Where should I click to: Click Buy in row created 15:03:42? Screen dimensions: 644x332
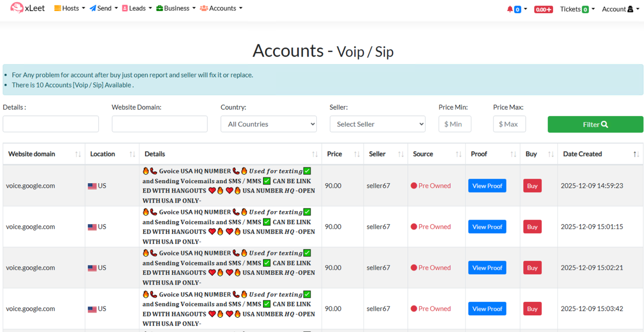click(532, 309)
